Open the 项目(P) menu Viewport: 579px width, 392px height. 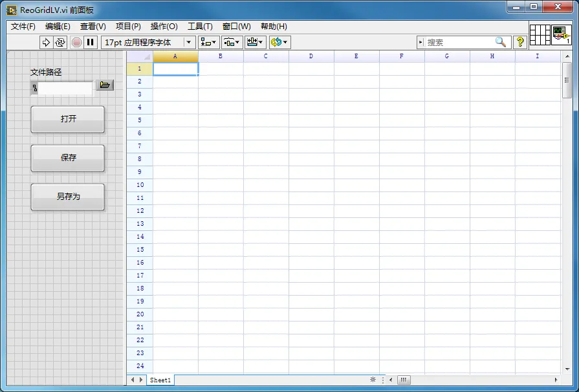pos(128,27)
